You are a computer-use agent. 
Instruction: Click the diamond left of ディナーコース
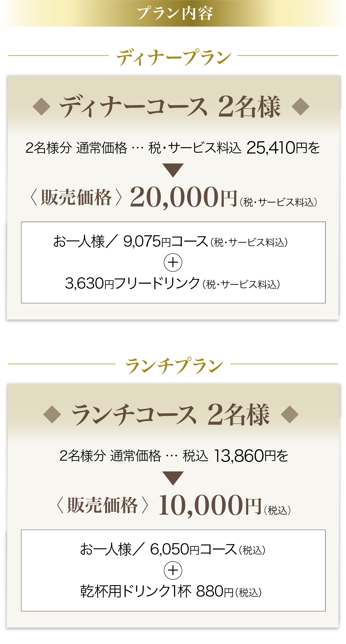41,106
